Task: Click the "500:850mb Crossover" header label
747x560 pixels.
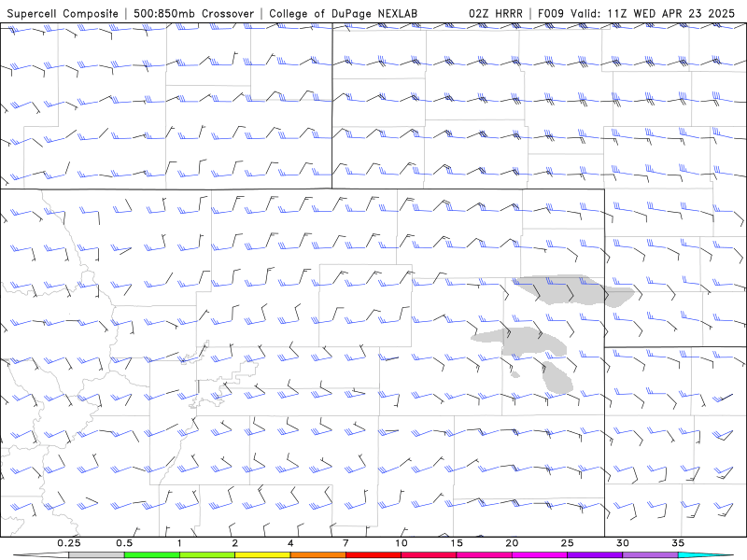Action: 194,14
